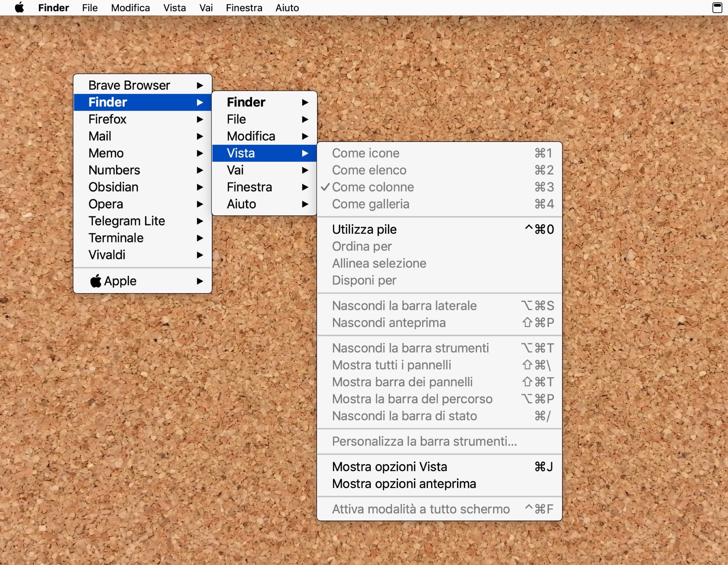The width and height of the screenshot is (728, 565).
Task: Activate 'Mostra barra dei pannelli'
Action: (x=402, y=382)
